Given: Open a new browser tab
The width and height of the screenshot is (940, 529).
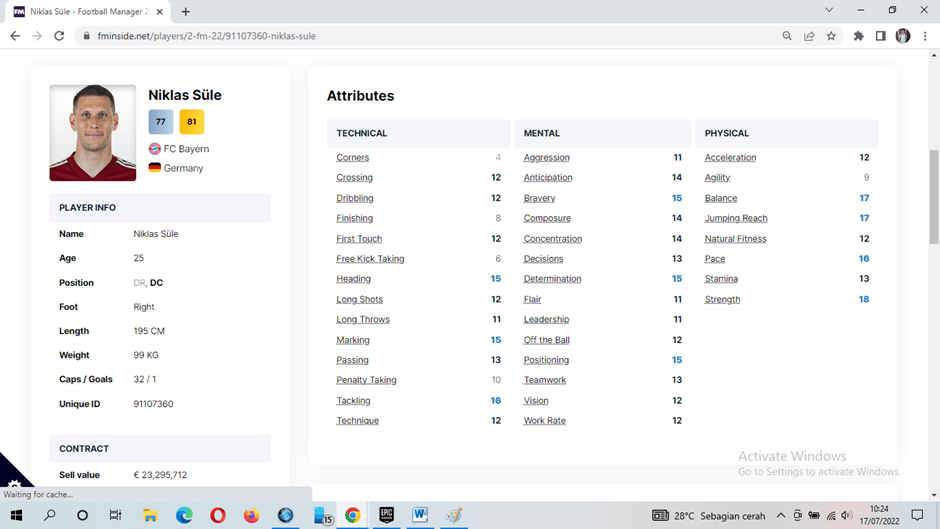Looking at the screenshot, I should [x=186, y=11].
